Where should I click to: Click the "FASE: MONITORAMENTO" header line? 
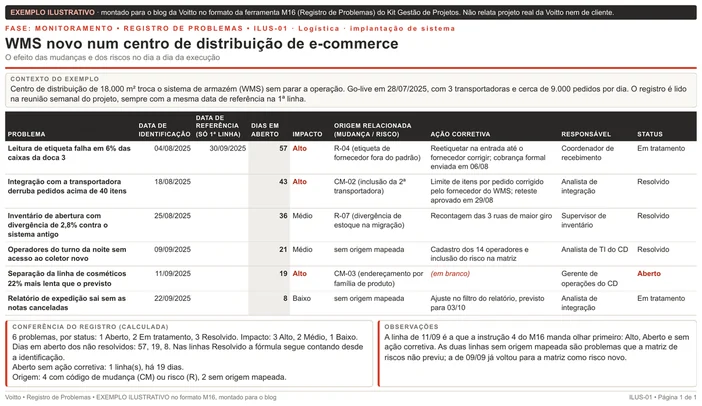pos(230,28)
